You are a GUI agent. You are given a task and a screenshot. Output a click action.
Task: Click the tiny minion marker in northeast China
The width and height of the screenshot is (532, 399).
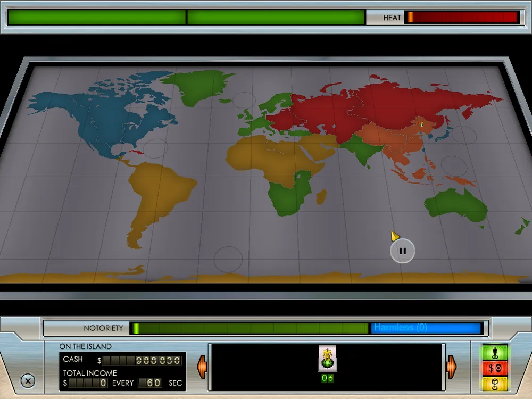click(x=422, y=125)
